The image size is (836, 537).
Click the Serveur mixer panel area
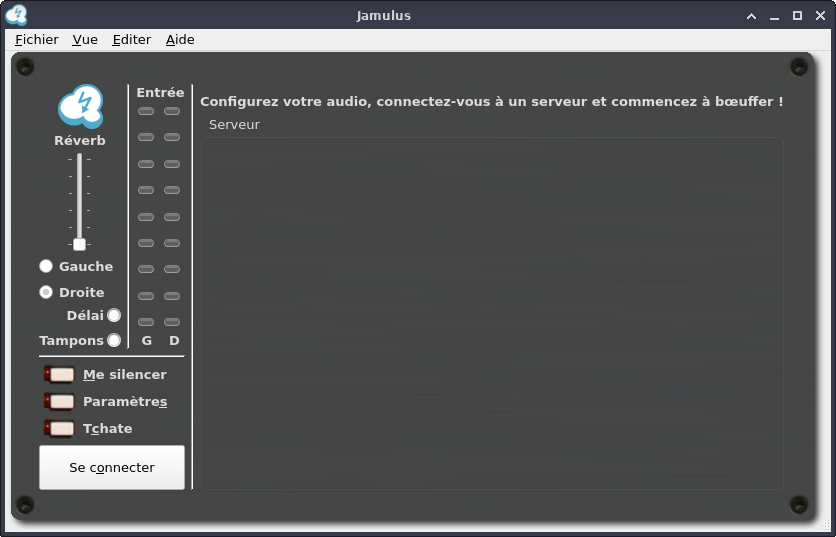[492, 314]
